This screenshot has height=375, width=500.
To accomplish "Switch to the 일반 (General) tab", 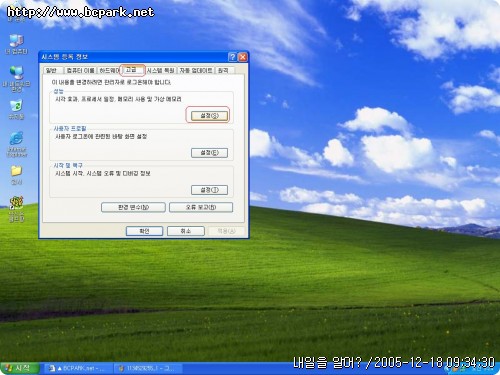I will [52, 71].
